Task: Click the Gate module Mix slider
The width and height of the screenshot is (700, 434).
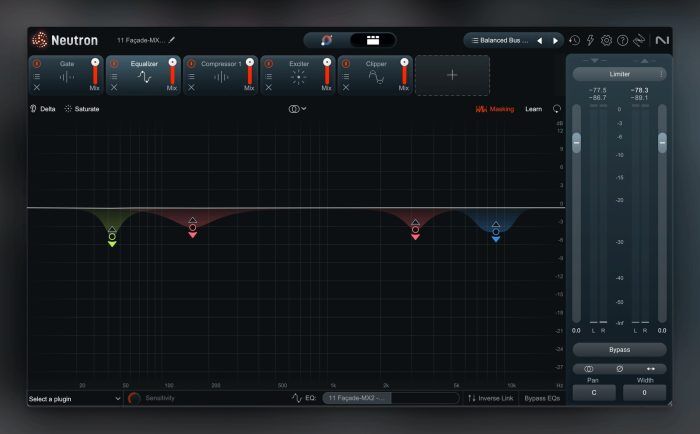Action: click(95, 76)
